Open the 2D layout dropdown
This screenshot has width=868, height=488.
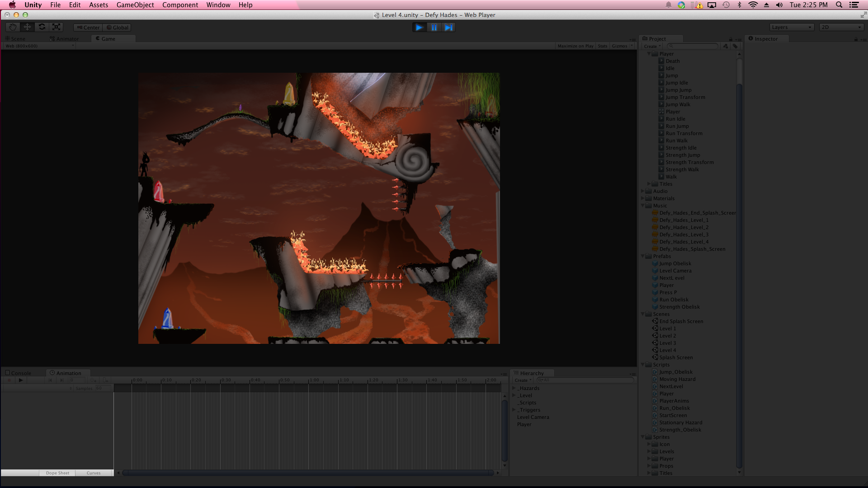click(841, 28)
